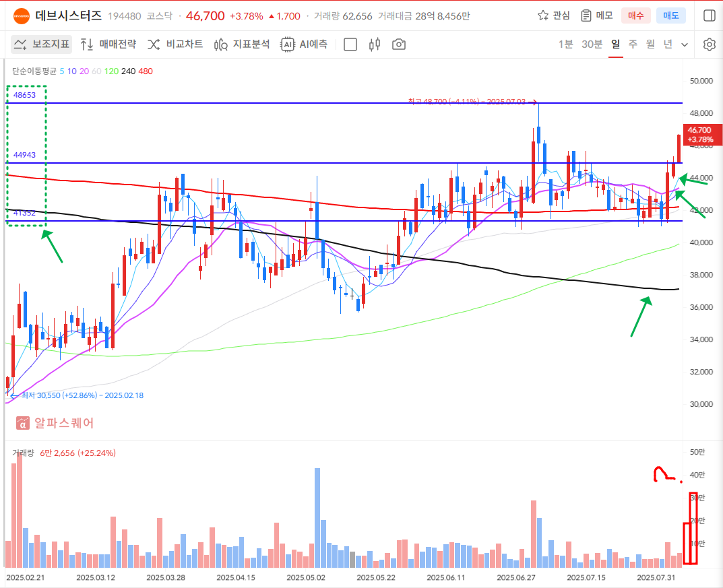Click the 40만 volume axis label
This screenshot has height=588, width=723.
coord(697,475)
